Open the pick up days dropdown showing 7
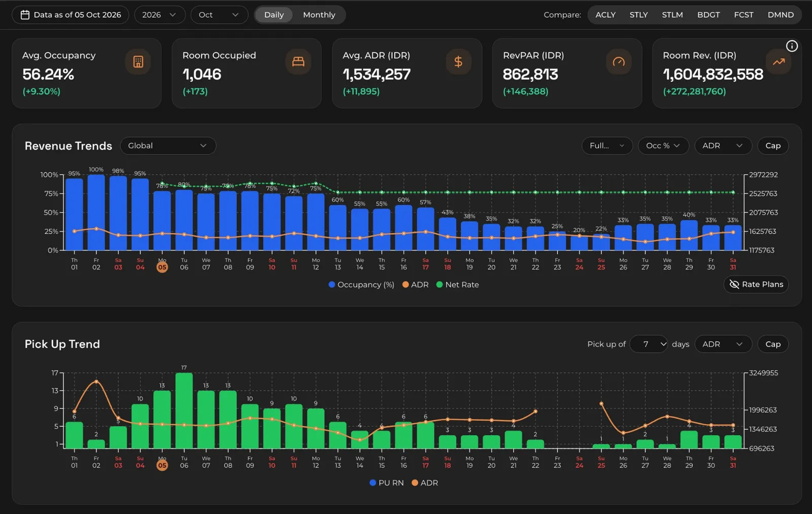The image size is (812, 514). click(649, 344)
